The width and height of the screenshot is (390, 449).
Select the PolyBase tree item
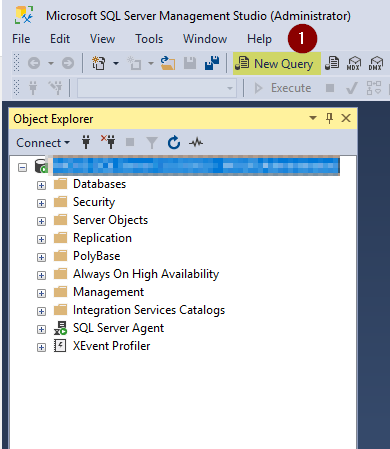[97, 256]
